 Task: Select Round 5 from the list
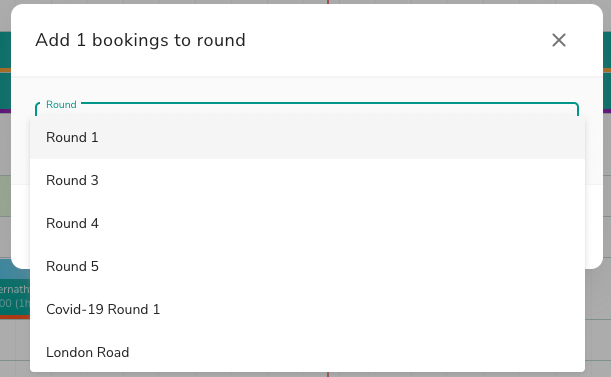[x=307, y=266]
